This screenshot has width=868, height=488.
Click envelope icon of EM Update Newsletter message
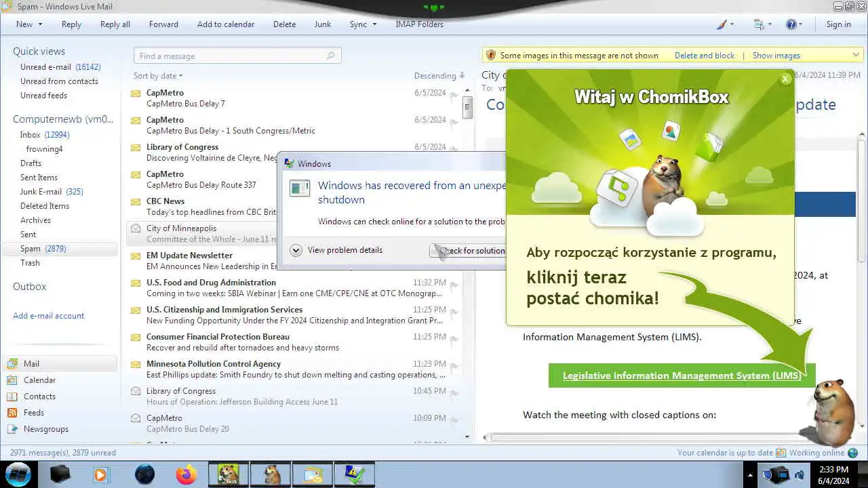(x=136, y=256)
